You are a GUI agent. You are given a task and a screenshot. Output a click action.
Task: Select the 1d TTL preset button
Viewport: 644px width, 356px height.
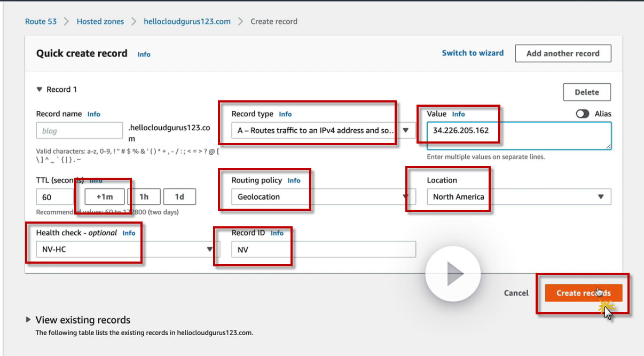point(179,197)
